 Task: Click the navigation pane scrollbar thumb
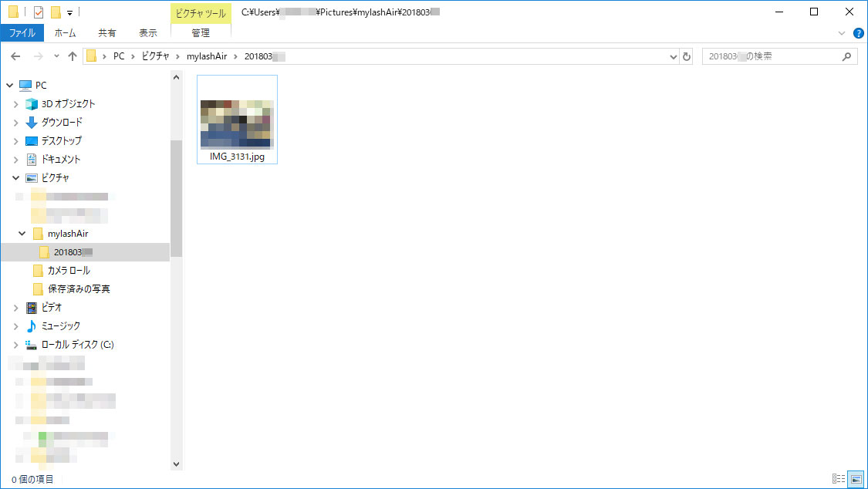(176, 198)
